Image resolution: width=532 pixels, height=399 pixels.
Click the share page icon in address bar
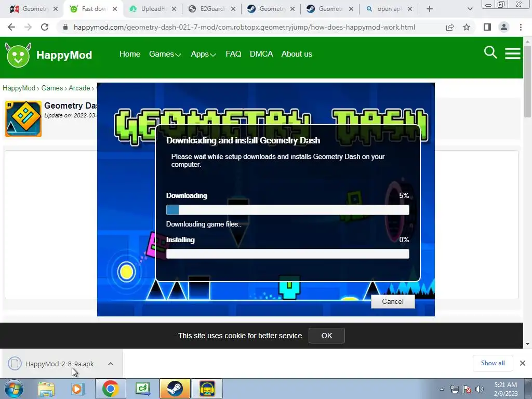(450, 27)
